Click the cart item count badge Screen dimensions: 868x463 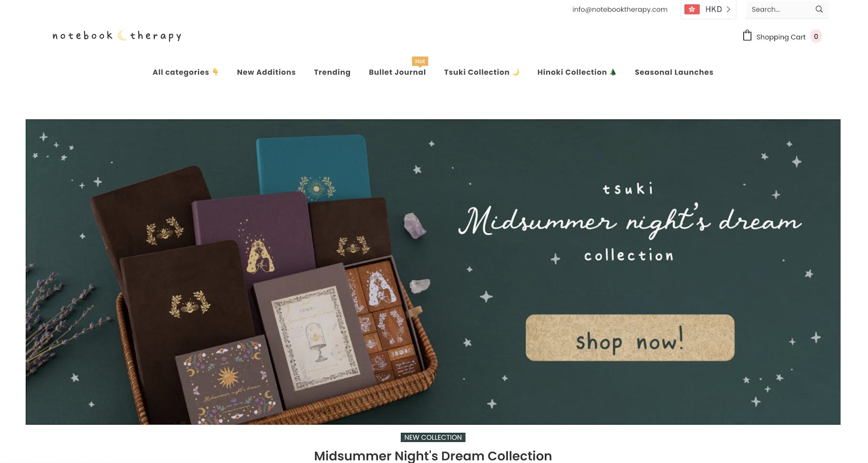click(x=816, y=36)
